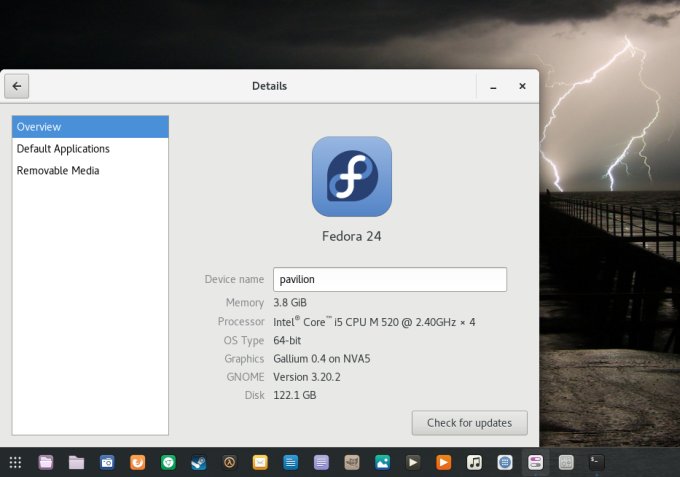Click the Device name field containing pavilion
Image resolution: width=680 pixels, height=477 pixels.
tap(390, 279)
